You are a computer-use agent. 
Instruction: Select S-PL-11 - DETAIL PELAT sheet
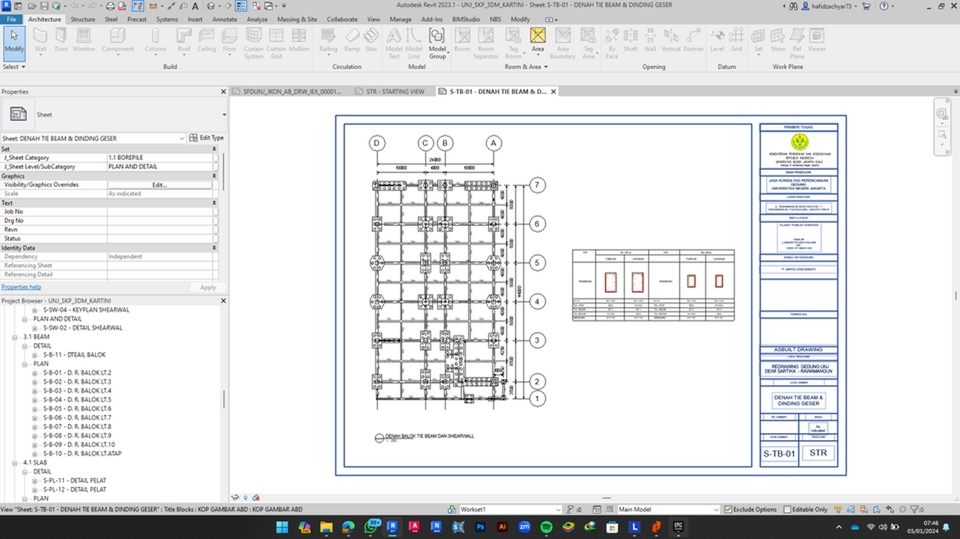tap(75, 481)
